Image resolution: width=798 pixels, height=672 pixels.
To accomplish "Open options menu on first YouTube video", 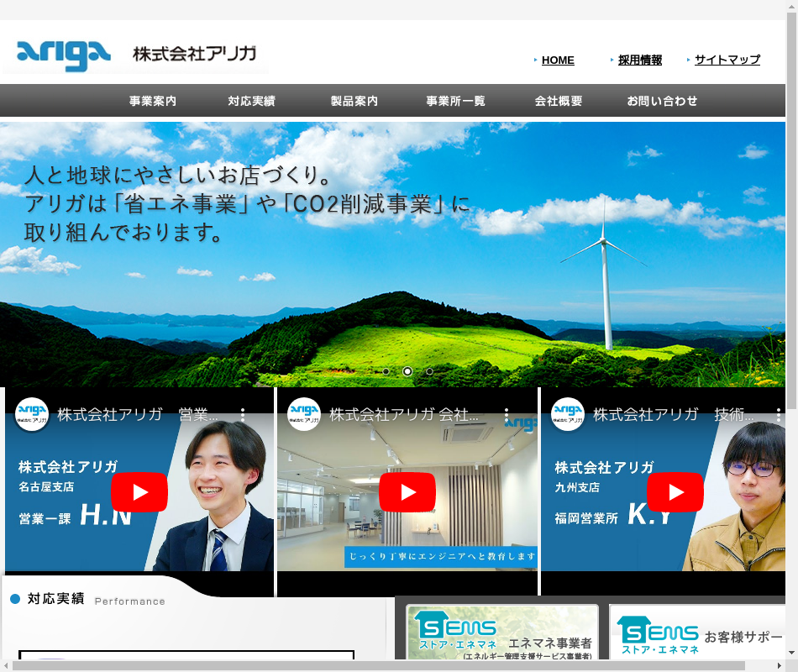I will click(x=243, y=415).
